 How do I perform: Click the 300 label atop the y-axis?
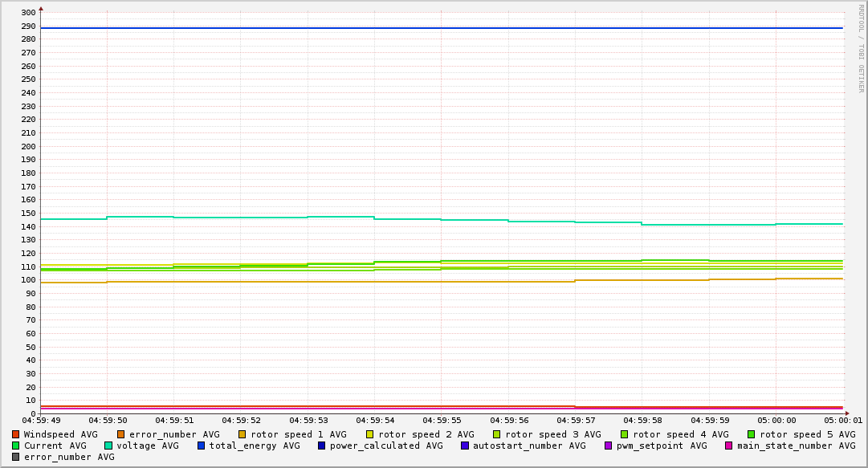(x=27, y=13)
